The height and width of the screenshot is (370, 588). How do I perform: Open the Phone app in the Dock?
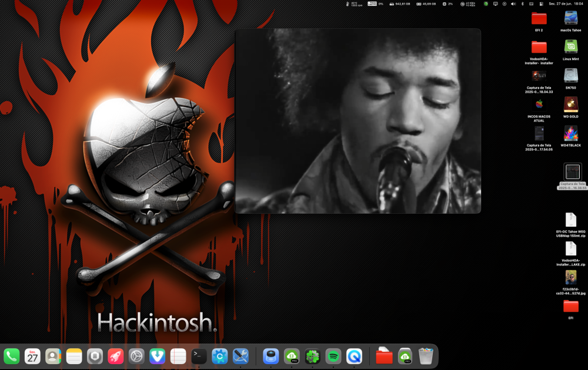12,356
